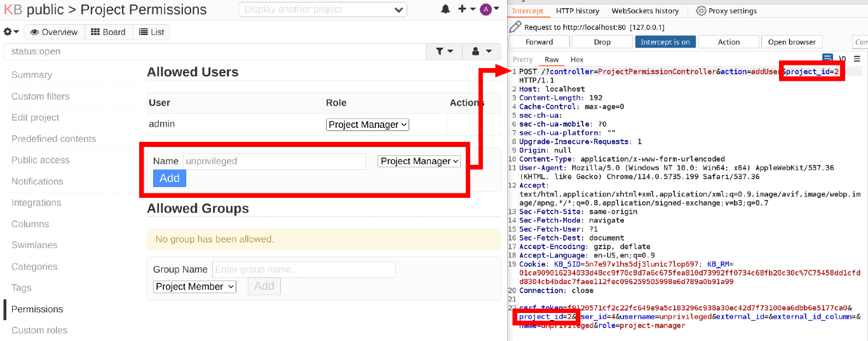The width and height of the screenshot is (868, 341).
Task: Switch to Pretty request view
Action: point(523,59)
